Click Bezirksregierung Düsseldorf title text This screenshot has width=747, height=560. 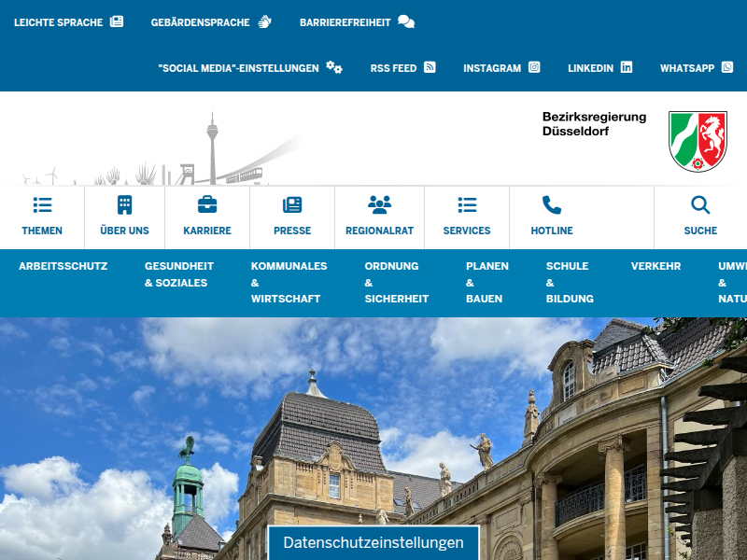pyautogui.click(x=594, y=124)
